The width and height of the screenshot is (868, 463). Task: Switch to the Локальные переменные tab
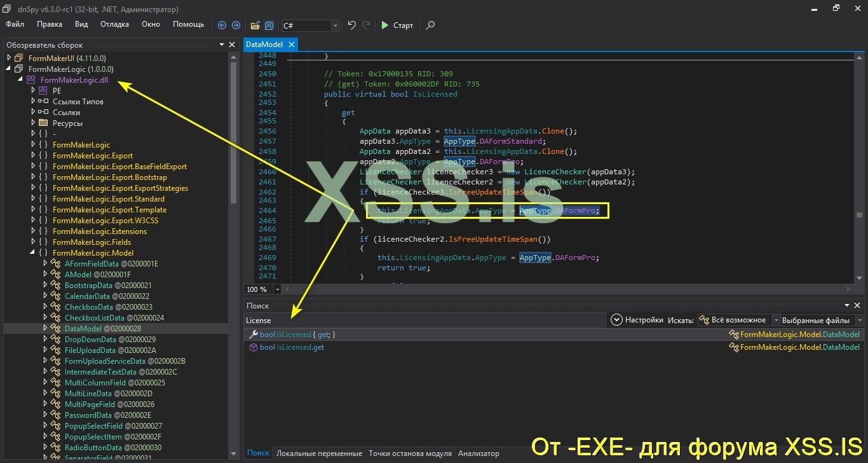coord(320,453)
